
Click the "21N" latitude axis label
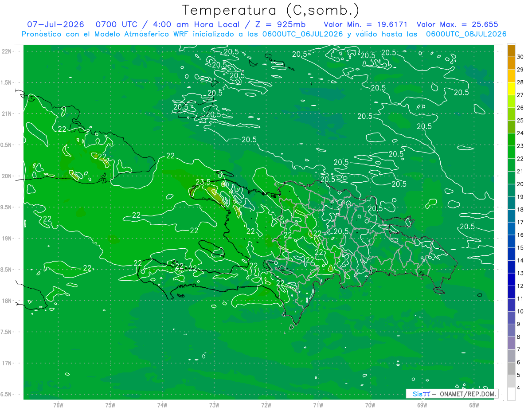tap(7, 114)
